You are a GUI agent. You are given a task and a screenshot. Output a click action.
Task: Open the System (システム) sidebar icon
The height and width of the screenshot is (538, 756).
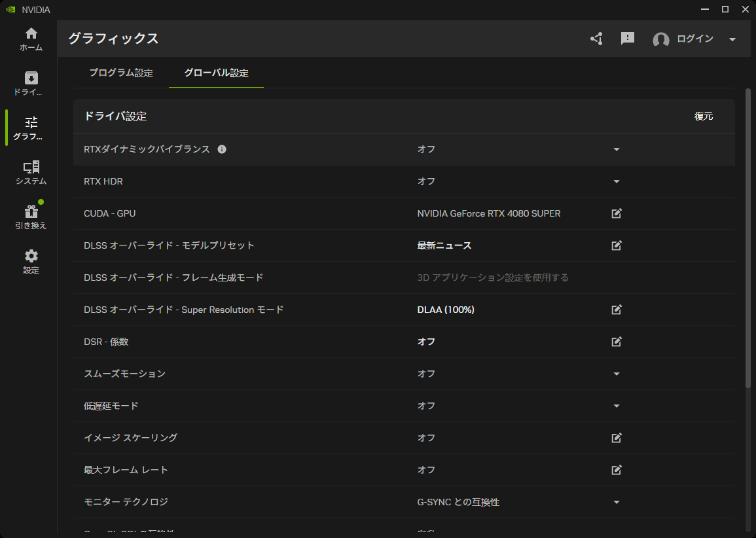pyautogui.click(x=31, y=173)
